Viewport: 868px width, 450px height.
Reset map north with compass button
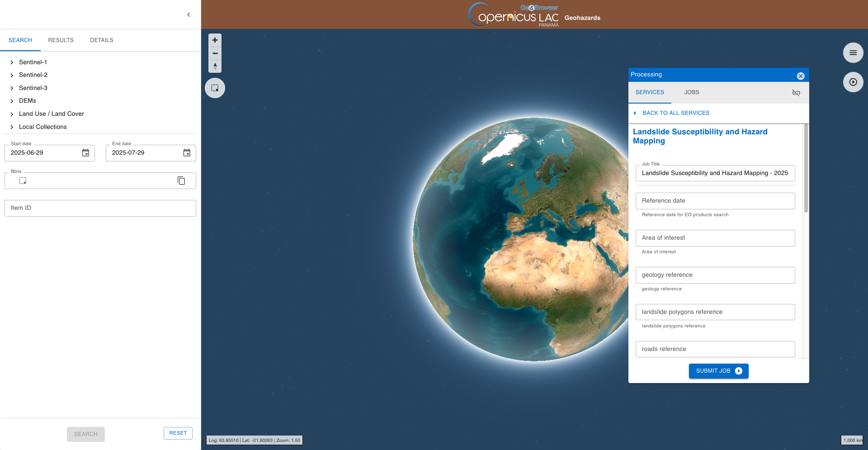tap(215, 66)
